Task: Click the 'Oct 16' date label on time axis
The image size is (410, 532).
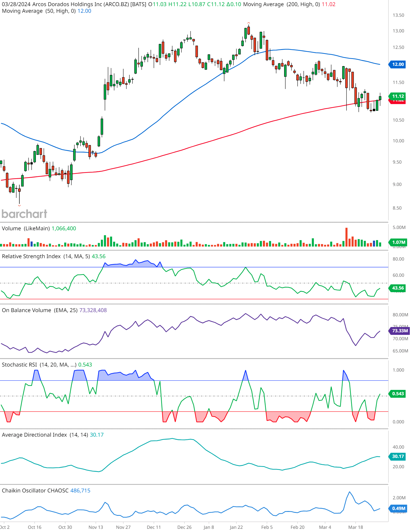Action: [35, 527]
